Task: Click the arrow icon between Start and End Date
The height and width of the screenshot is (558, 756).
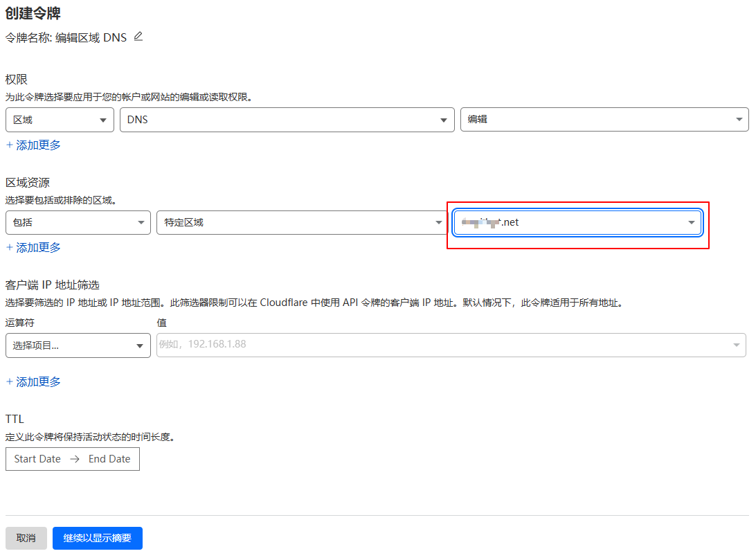Action: coord(75,459)
